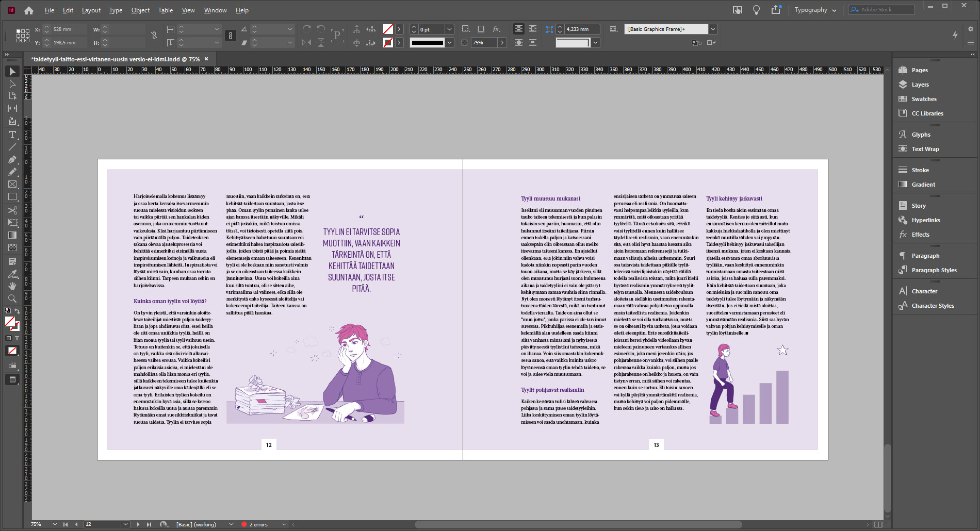Open the Type menu

pyautogui.click(x=116, y=10)
